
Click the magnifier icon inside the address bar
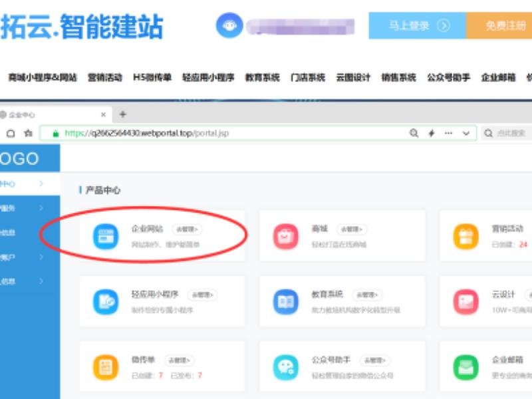414,133
